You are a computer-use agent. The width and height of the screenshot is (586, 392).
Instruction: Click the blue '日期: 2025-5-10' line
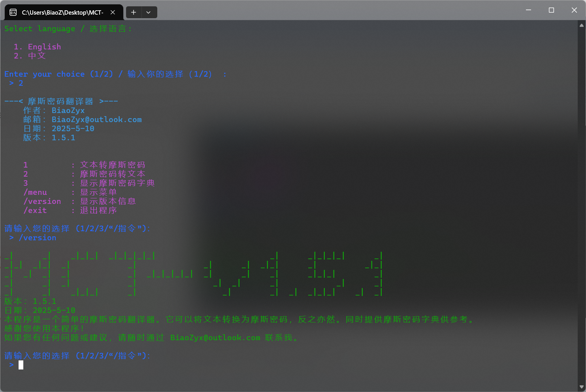tap(58, 128)
